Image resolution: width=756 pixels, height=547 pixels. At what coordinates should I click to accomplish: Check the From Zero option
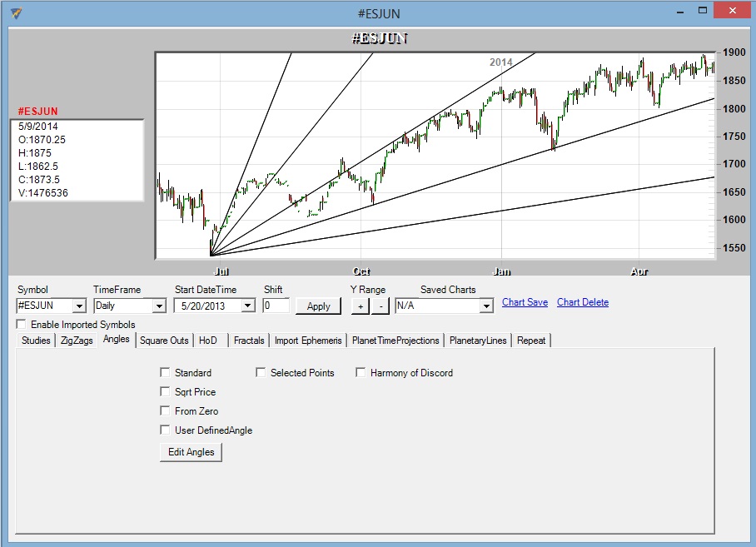[165, 410]
